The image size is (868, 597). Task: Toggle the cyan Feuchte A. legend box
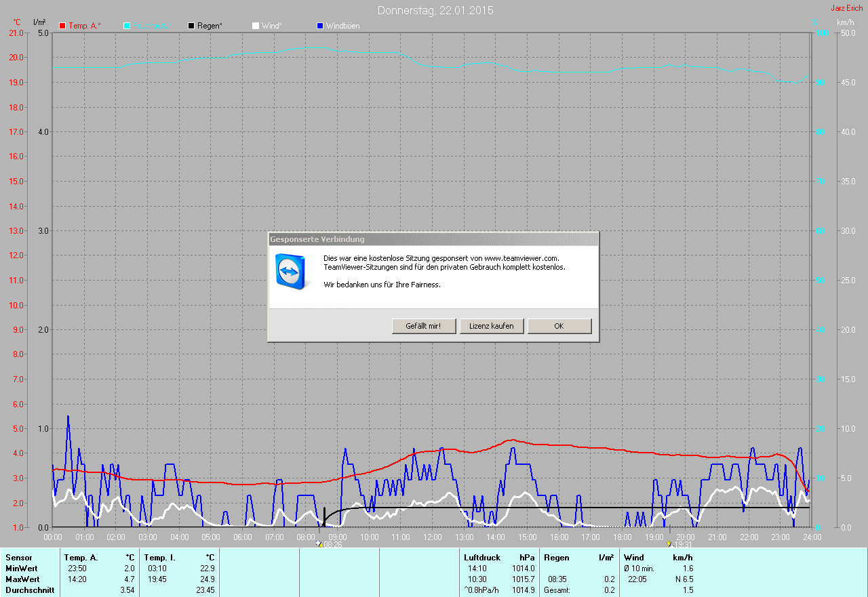pos(127,26)
